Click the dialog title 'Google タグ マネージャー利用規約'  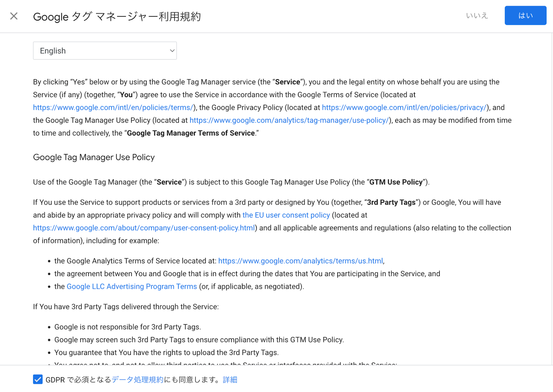[117, 17]
